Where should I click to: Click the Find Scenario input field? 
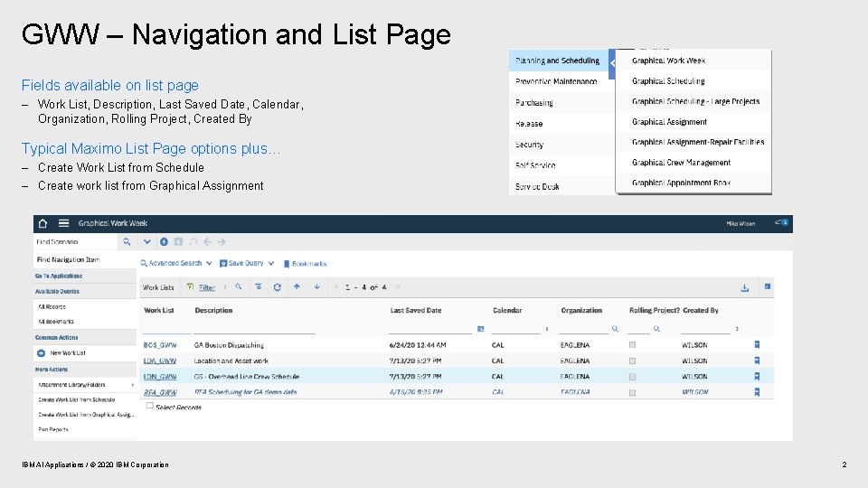tap(76, 242)
